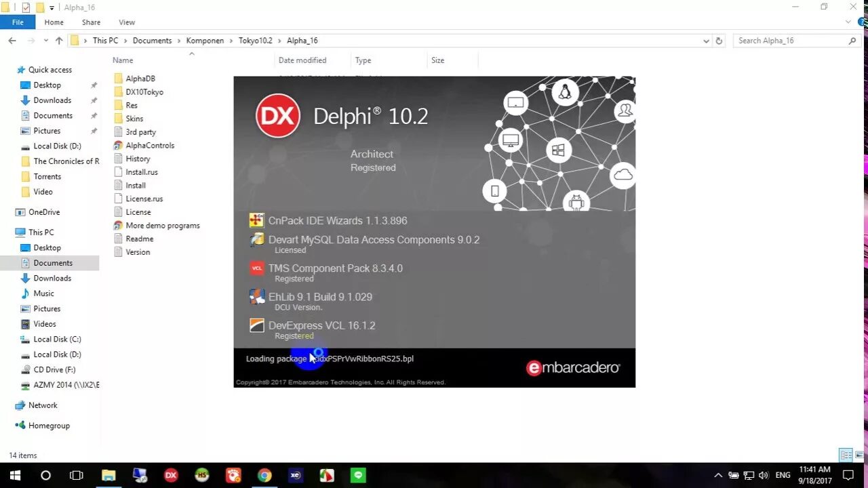Switch to the Share ribbon tab
Screen dimensions: 868x488
coord(91,22)
